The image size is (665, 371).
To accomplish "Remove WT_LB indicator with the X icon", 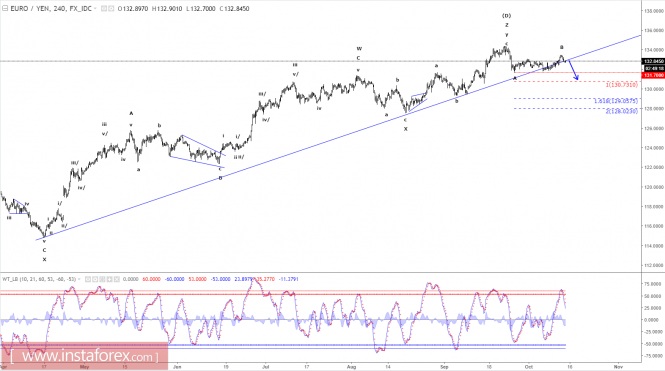I will pyautogui.click(x=117, y=279).
